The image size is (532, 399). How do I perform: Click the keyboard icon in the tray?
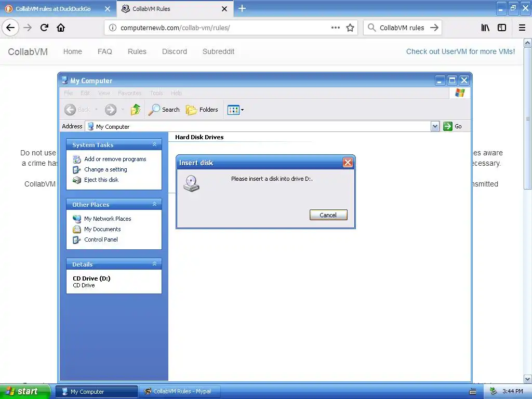tap(472, 392)
